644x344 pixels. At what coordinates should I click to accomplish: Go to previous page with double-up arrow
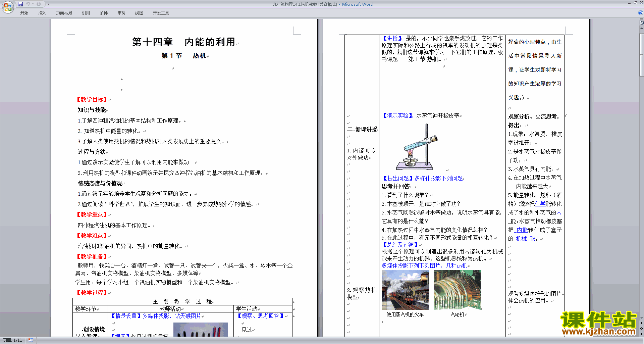[642, 324]
